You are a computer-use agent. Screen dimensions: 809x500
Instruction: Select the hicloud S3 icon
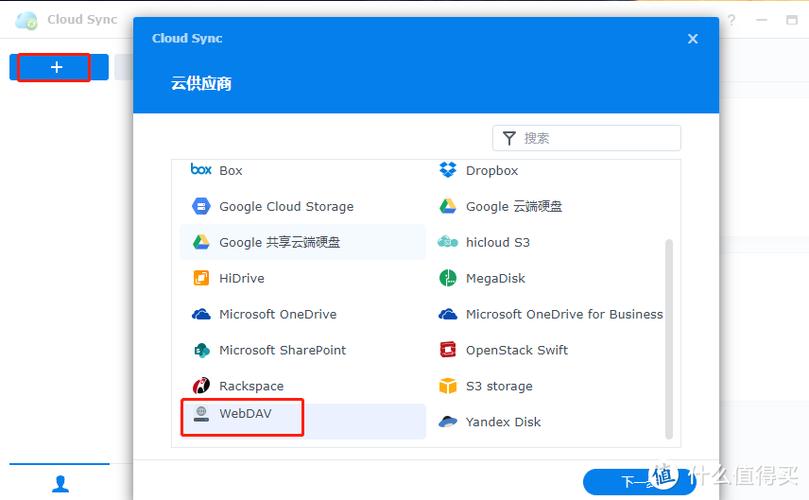tap(448, 242)
